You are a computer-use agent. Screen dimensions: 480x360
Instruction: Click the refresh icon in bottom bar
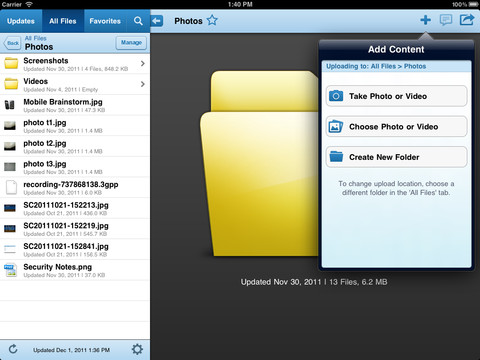[x=13, y=349]
